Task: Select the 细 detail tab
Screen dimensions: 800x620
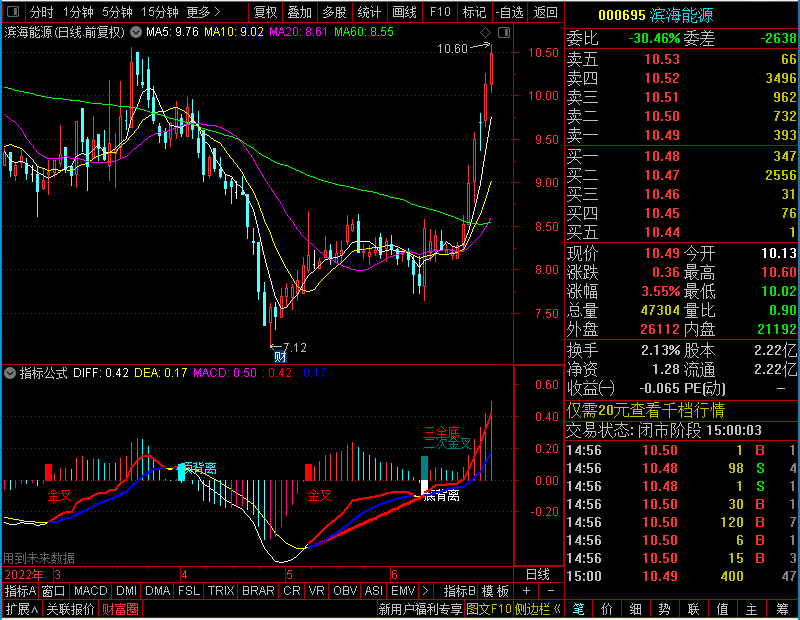Action: pyautogui.click(x=635, y=609)
